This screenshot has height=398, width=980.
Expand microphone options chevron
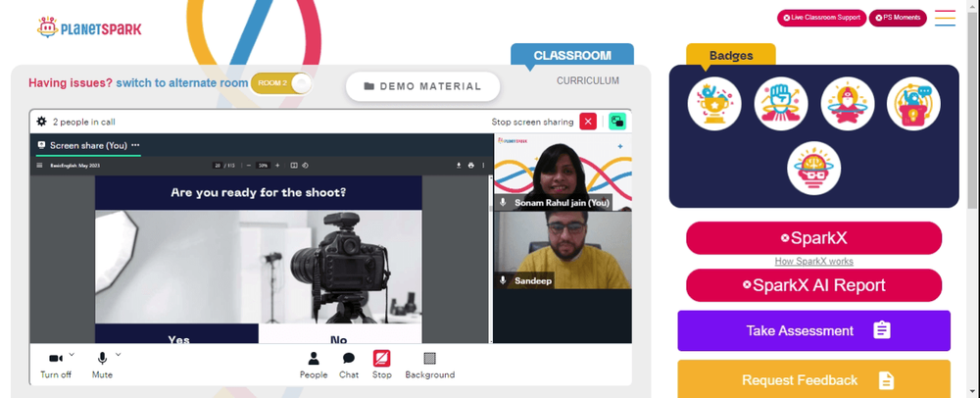(119, 354)
